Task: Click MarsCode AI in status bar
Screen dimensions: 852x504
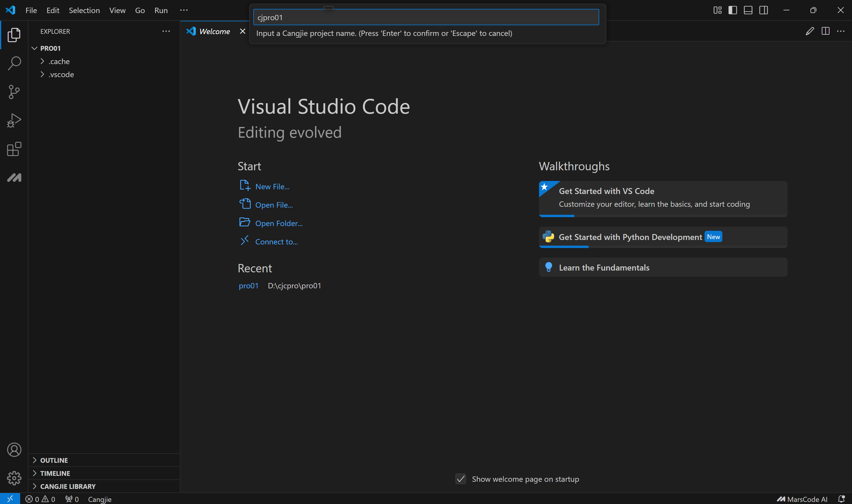Action: coord(802,499)
